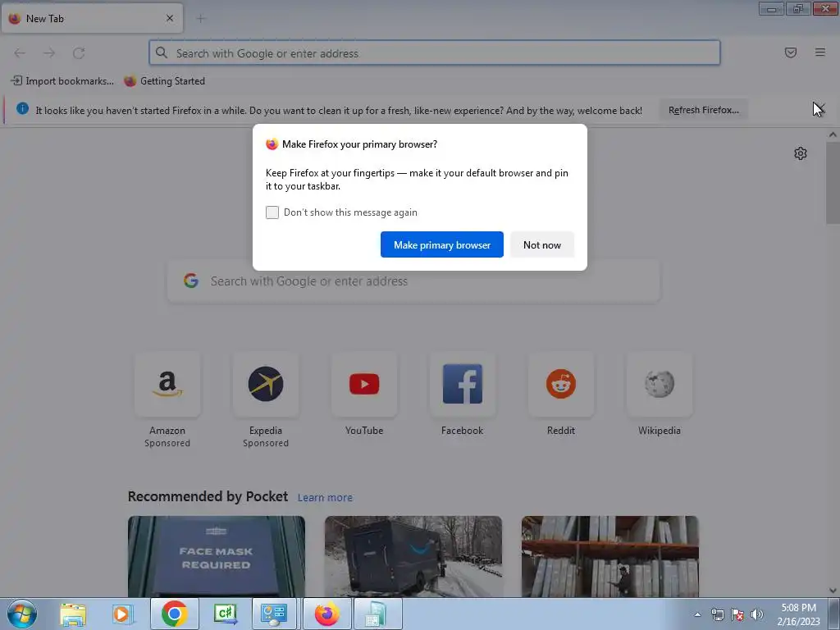Screen dimensions: 840x630
Task: Open Import bookmarks... in bookmarks toolbar
Action: pyautogui.click(x=62, y=81)
